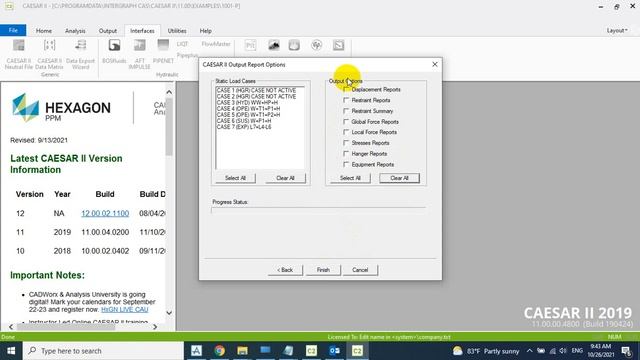Click the Cancel button in dialog
This screenshot has height=360, width=640.
[360, 270]
